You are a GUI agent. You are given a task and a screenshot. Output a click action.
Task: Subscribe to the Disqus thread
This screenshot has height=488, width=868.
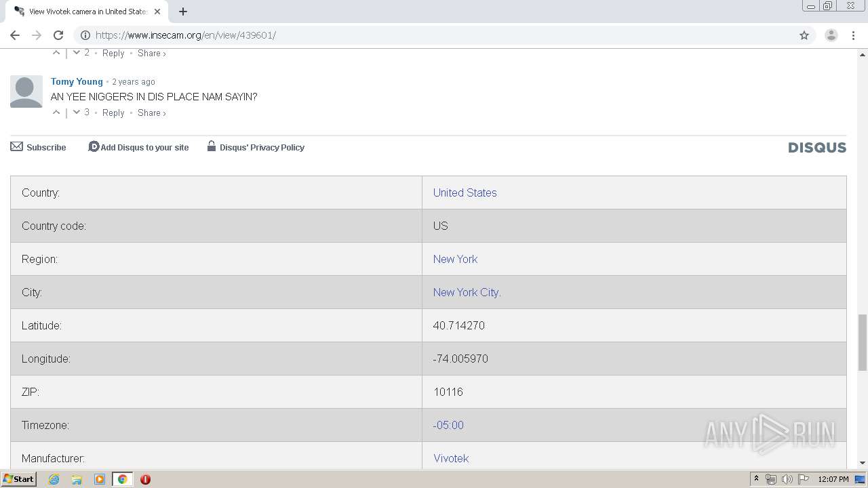(x=39, y=147)
